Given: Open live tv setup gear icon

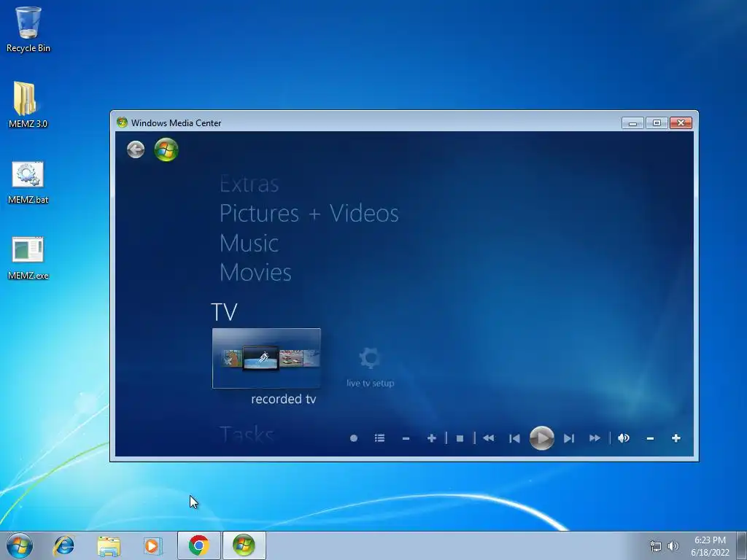Looking at the screenshot, I should [x=370, y=359].
